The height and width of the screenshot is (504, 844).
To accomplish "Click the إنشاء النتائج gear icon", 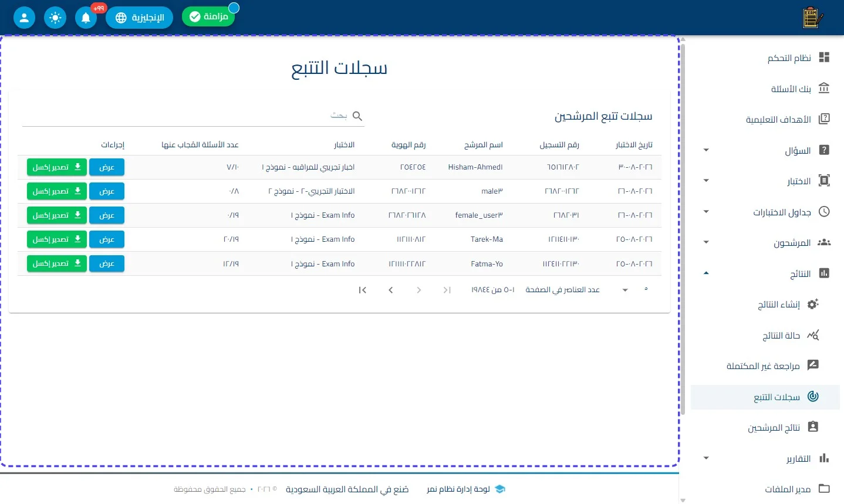I will click(x=813, y=304).
